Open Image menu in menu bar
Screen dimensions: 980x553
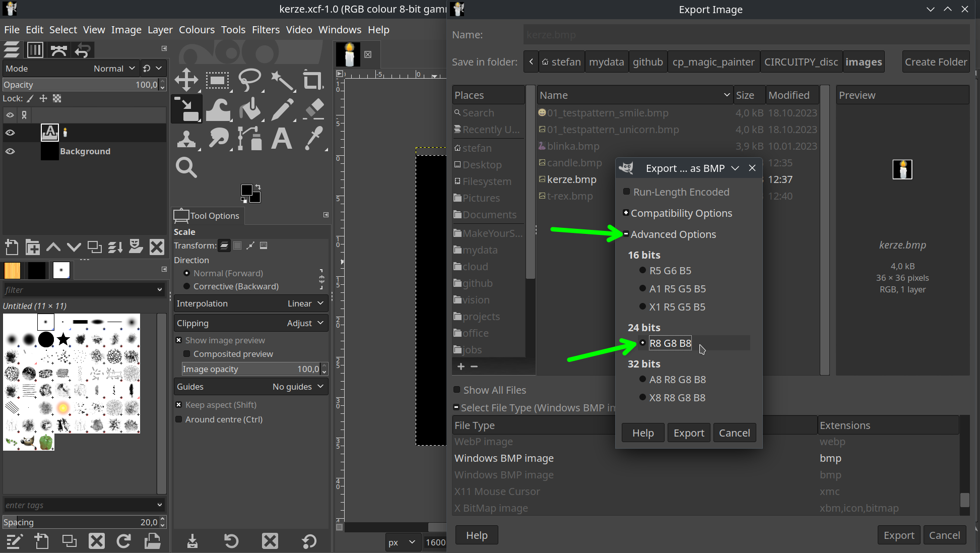click(x=127, y=30)
